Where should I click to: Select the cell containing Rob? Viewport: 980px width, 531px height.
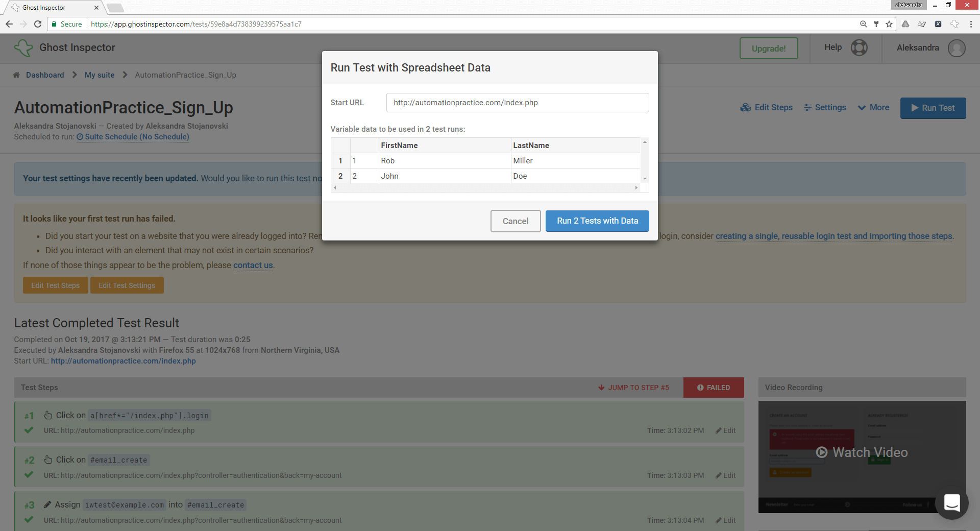[445, 161]
